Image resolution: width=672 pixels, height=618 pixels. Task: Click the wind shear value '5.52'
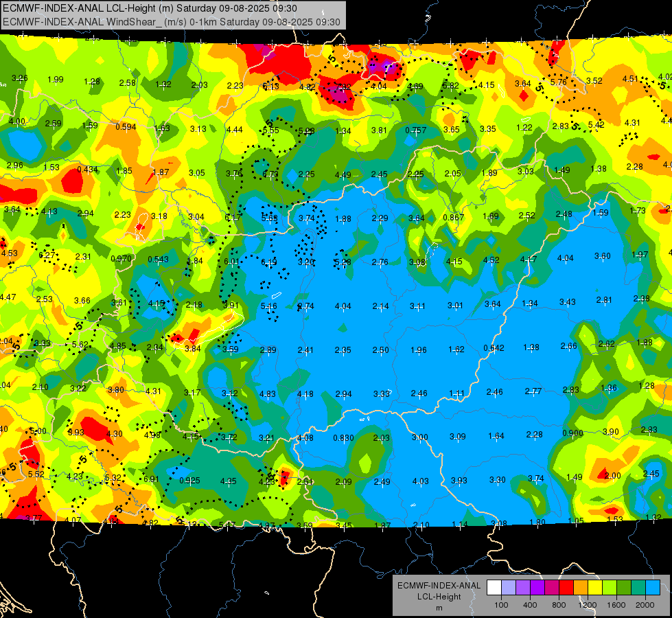coord(36,474)
